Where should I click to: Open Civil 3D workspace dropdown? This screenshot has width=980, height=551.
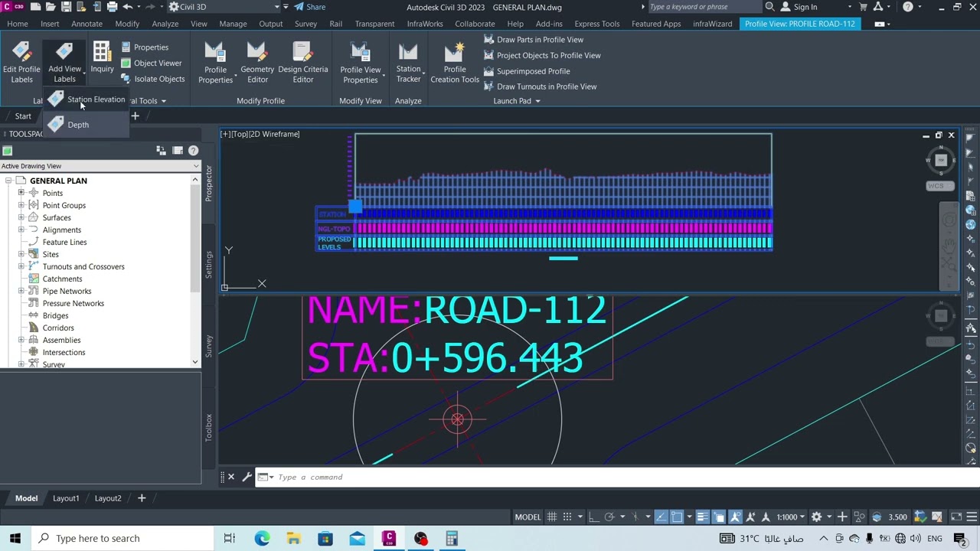pos(225,7)
